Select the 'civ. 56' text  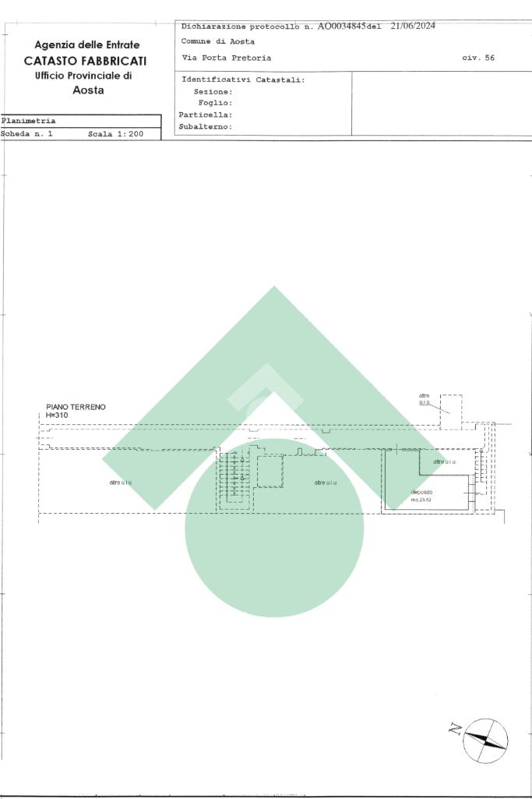[x=478, y=58]
